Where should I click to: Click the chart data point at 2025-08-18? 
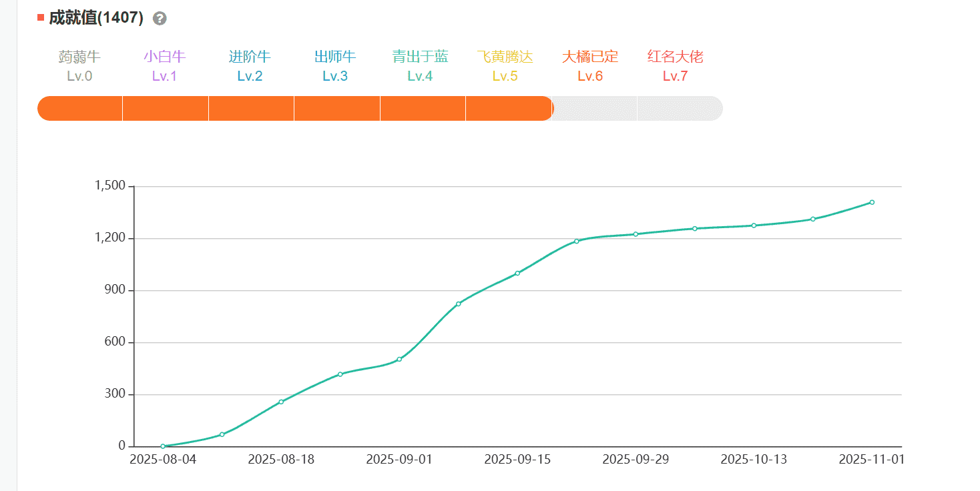tap(281, 402)
